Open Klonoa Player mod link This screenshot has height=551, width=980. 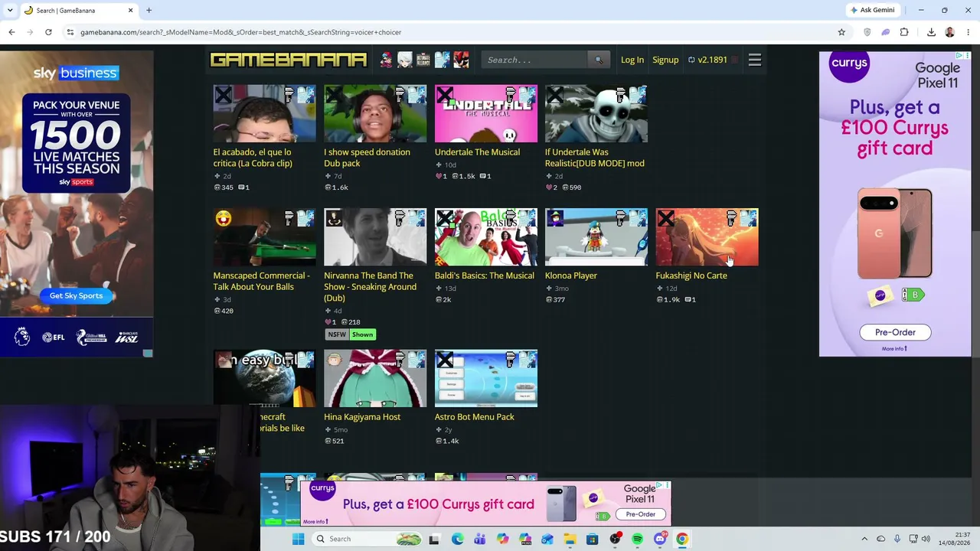(571, 275)
